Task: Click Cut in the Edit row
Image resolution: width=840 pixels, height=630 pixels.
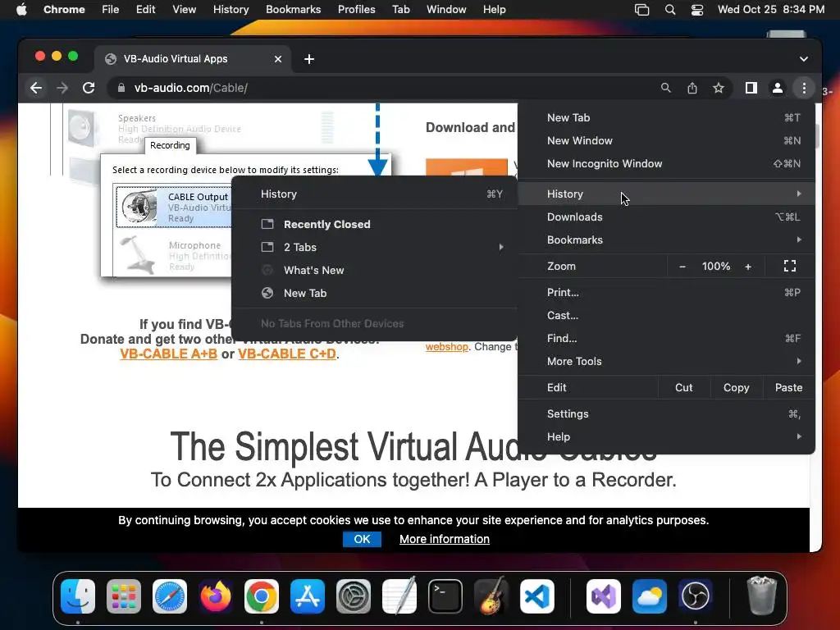Action: point(683,388)
